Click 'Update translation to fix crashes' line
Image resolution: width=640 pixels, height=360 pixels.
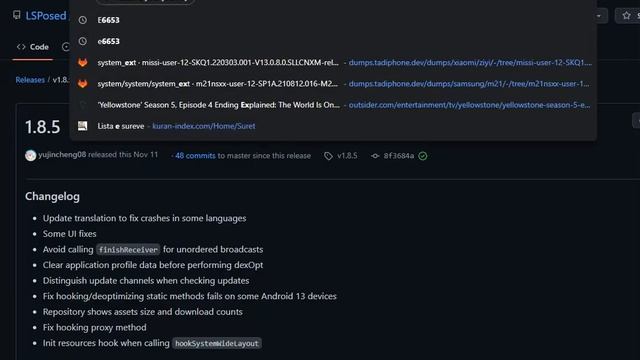[x=144, y=218]
